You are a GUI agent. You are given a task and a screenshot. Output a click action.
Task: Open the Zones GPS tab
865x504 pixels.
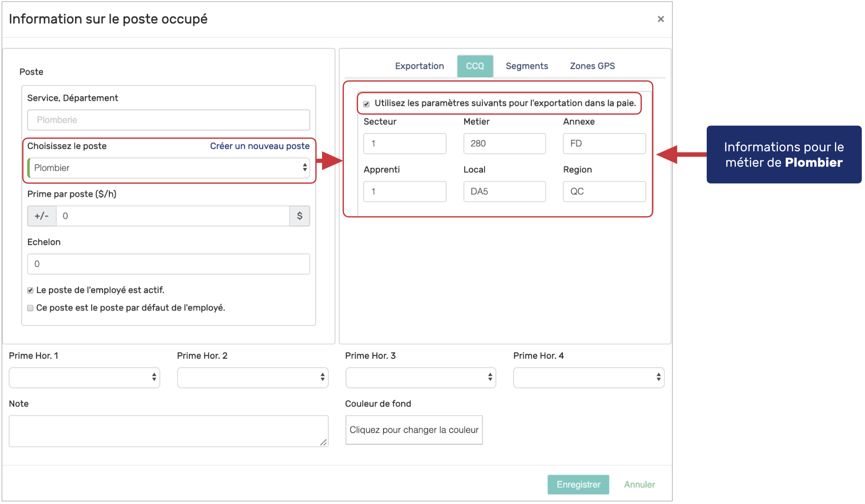[x=592, y=66]
